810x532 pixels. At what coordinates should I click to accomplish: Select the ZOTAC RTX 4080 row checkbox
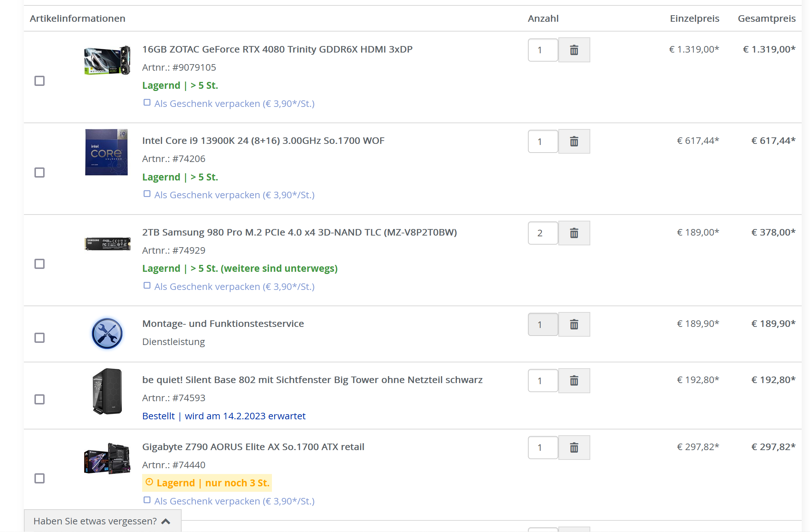pyautogui.click(x=40, y=81)
